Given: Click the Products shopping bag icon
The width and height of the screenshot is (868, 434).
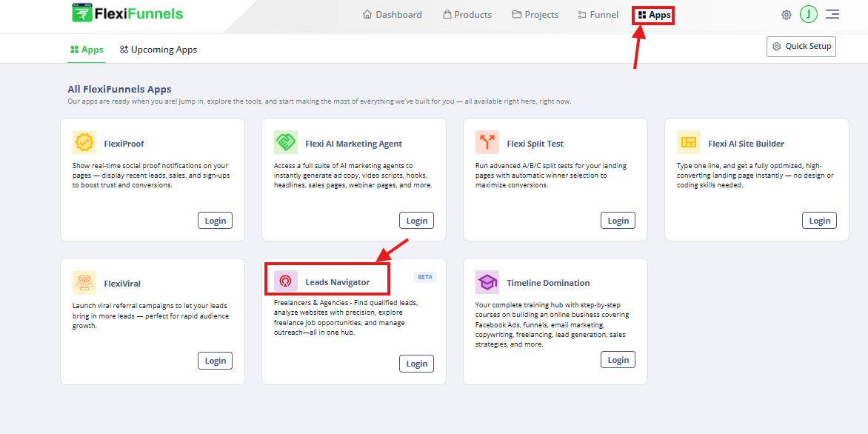Looking at the screenshot, I should [x=447, y=14].
